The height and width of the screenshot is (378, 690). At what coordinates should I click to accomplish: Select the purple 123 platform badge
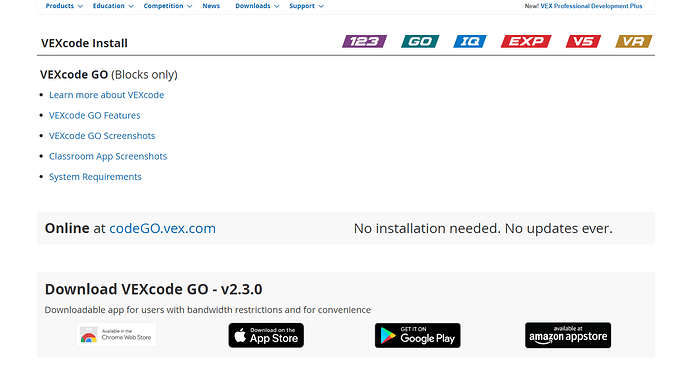(364, 41)
